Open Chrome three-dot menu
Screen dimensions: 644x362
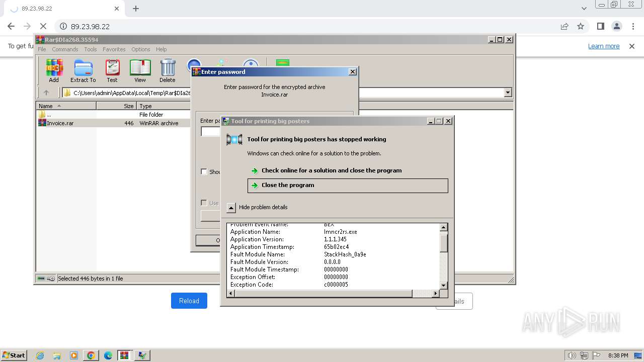tap(632, 26)
